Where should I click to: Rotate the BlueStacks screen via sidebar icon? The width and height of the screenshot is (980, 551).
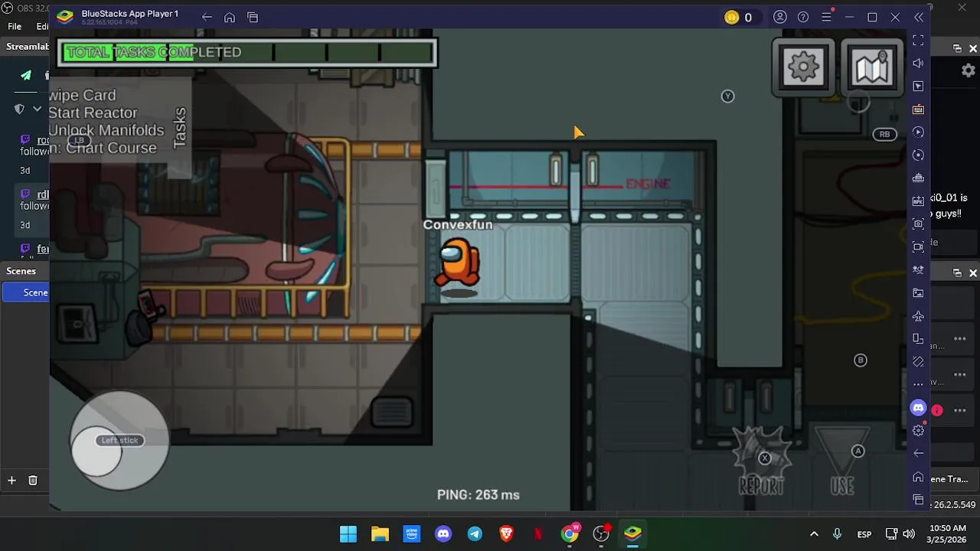(x=919, y=361)
